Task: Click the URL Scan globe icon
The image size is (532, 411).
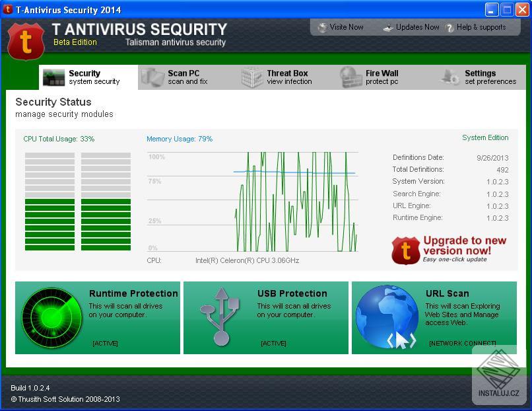Action: click(x=387, y=317)
